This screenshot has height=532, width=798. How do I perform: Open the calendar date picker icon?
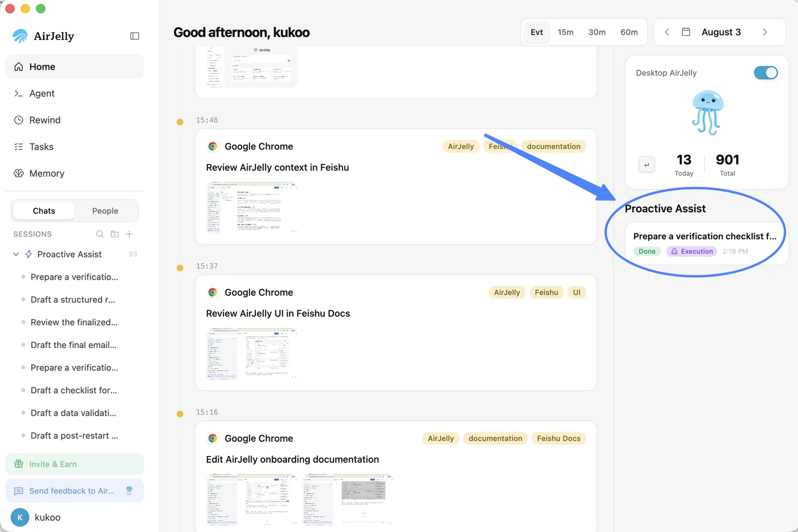click(686, 32)
